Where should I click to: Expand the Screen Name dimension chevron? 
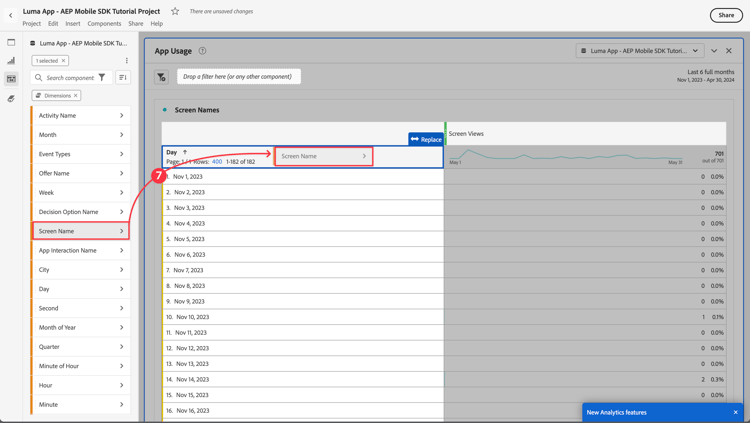tap(121, 231)
